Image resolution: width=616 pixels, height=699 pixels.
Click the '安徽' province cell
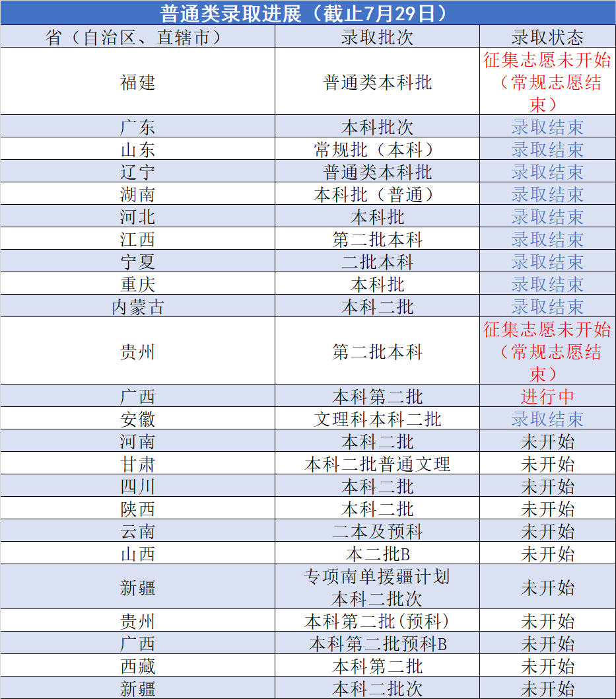click(x=137, y=419)
